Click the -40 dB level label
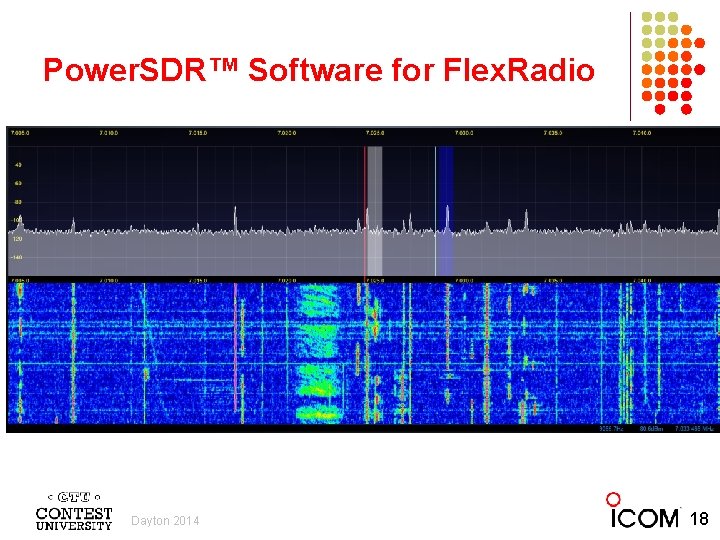This screenshot has height=540, width=720. point(18,165)
